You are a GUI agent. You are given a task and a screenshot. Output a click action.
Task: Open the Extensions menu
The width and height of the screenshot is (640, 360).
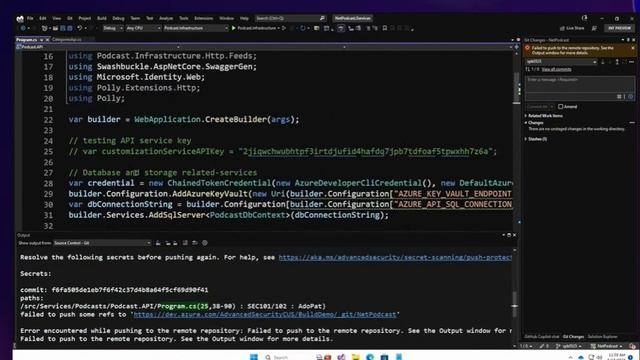pyautogui.click(x=204, y=18)
